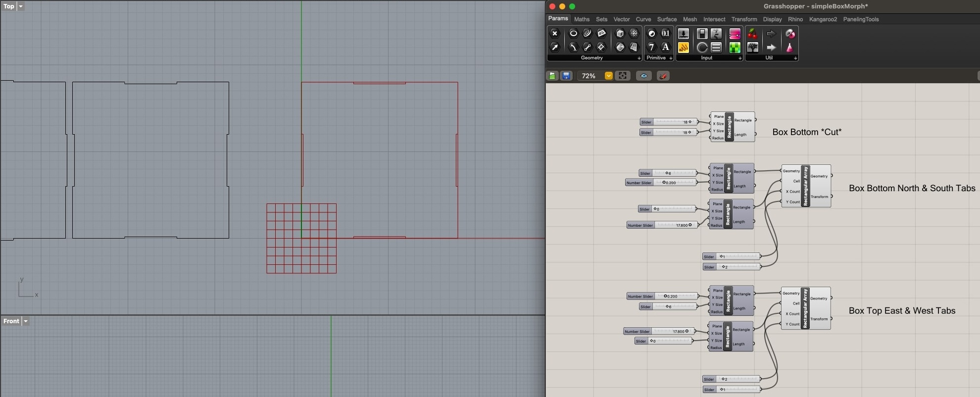Open the 72% zoom level dropdown
The height and width of the screenshot is (397, 980).
coord(609,76)
